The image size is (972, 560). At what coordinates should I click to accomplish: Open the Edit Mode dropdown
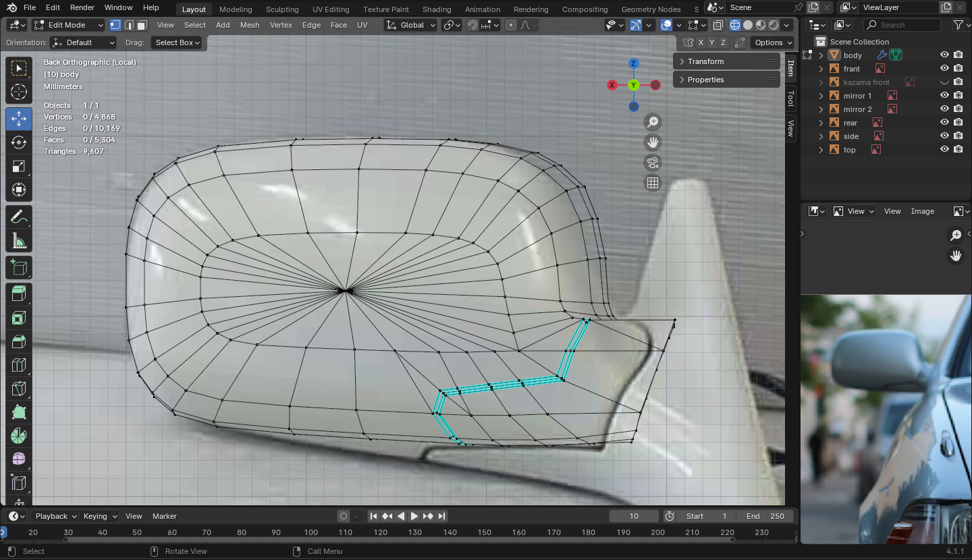click(x=69, y=25)
